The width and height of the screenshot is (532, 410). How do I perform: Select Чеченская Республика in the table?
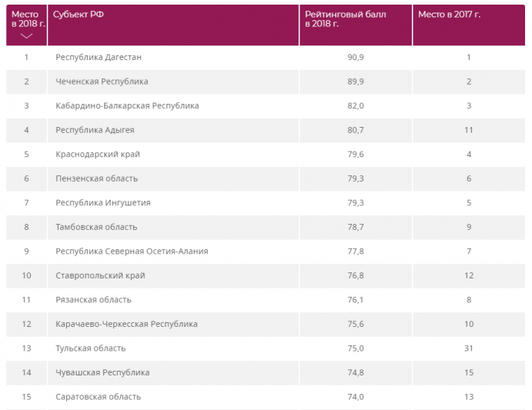(102, 81)
